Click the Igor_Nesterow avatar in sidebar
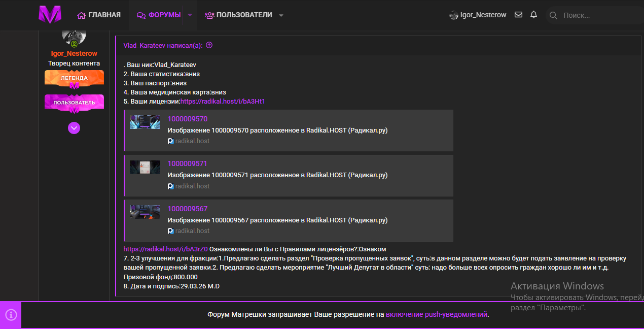644x329 pixels. (74, 37)
